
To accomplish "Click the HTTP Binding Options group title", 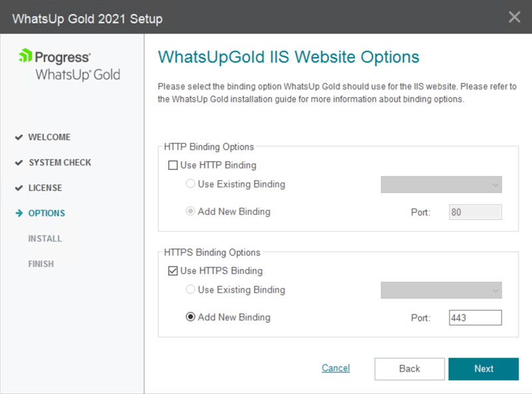I will click(x=209, y=146).
